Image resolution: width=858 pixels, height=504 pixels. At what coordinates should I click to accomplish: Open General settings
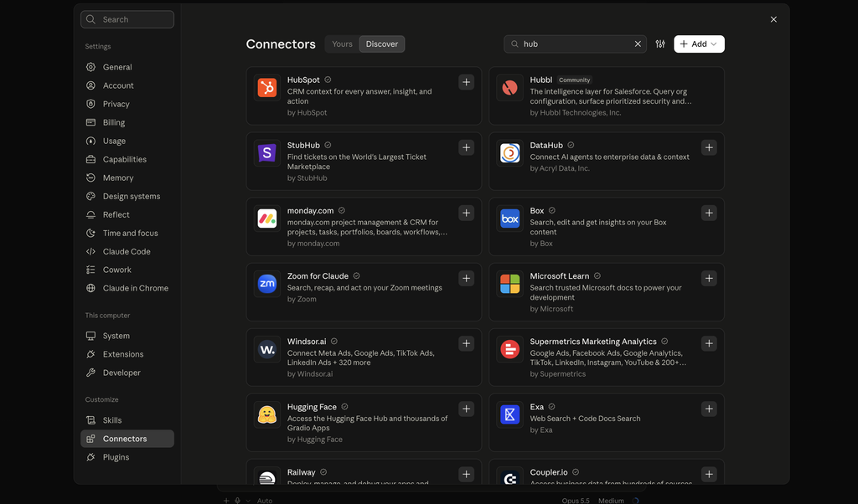tap(127, 67)
